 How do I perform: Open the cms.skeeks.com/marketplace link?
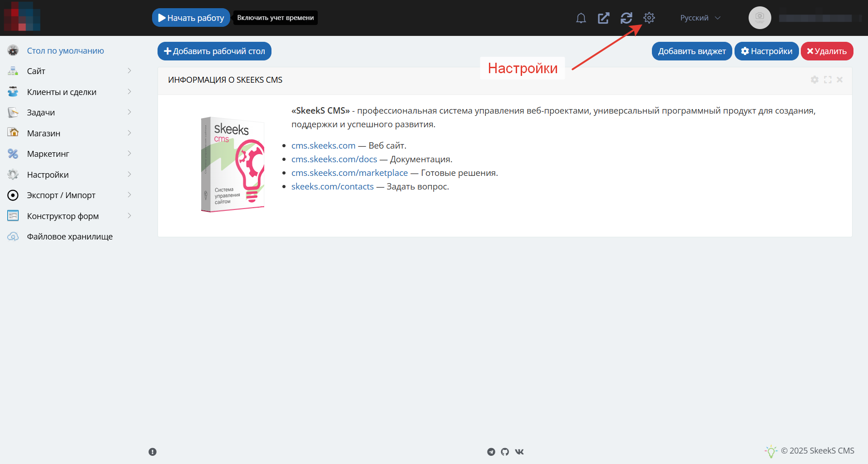(x=350, y=173)
